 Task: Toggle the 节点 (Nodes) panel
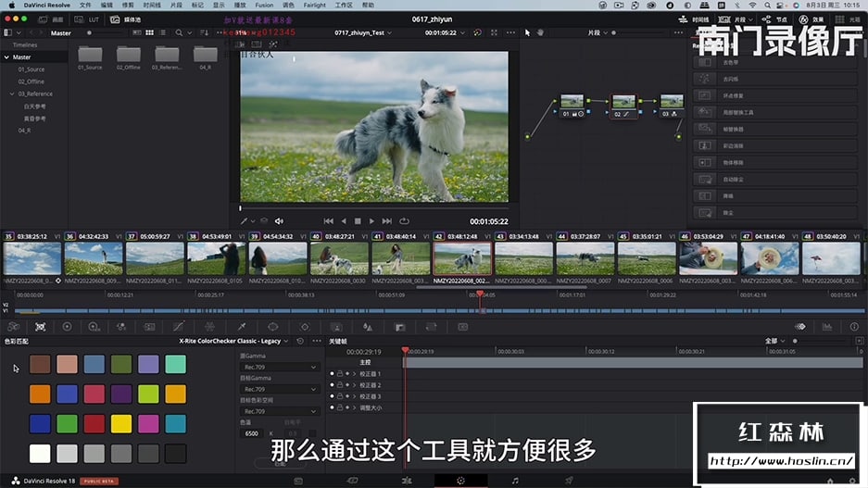coord(775,19)
